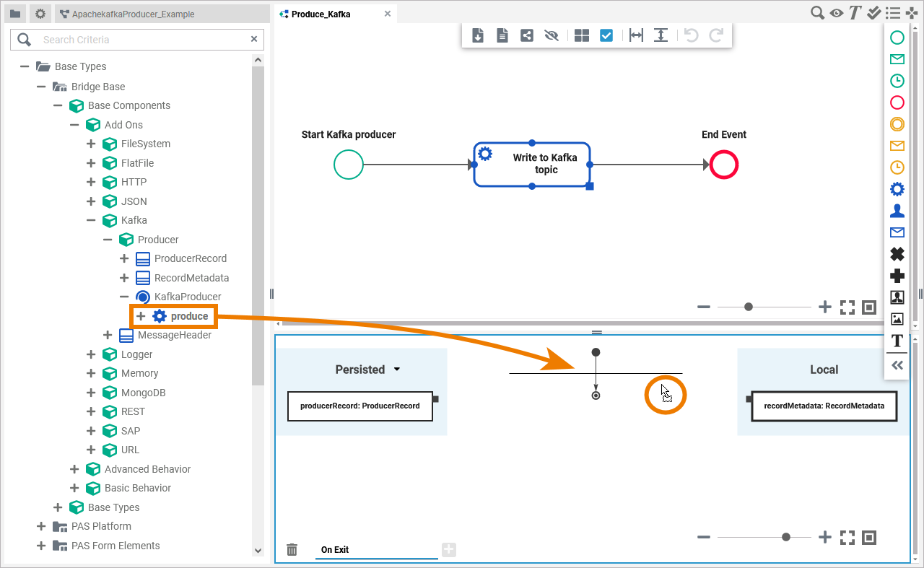Select the produce operation in tree

[x=189, y=316]
